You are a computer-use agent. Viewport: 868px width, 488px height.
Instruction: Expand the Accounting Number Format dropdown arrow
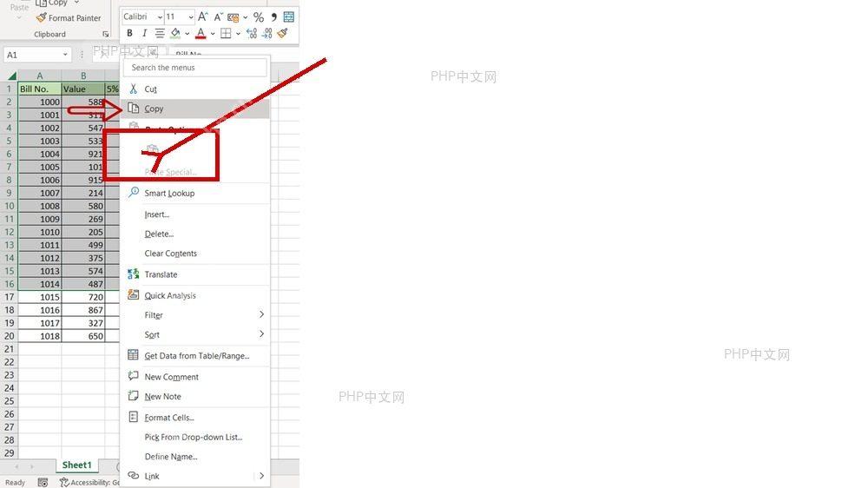245,17
